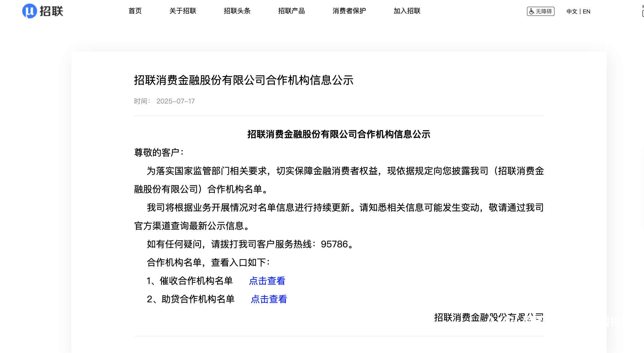Click the bold centered announcement heading

[x=339, y=134]
